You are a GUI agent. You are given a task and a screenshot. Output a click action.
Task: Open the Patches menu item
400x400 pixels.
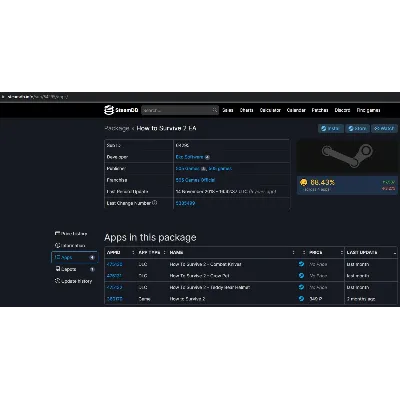tap(320, 110)
